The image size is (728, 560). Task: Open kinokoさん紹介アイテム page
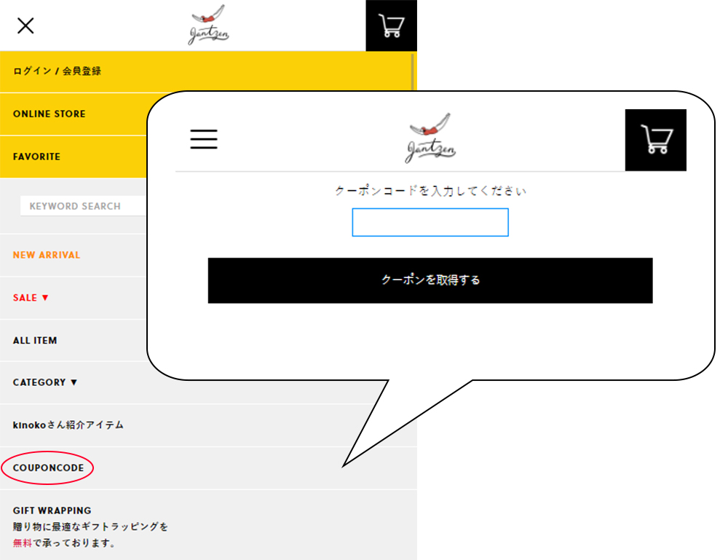[68, 425]
